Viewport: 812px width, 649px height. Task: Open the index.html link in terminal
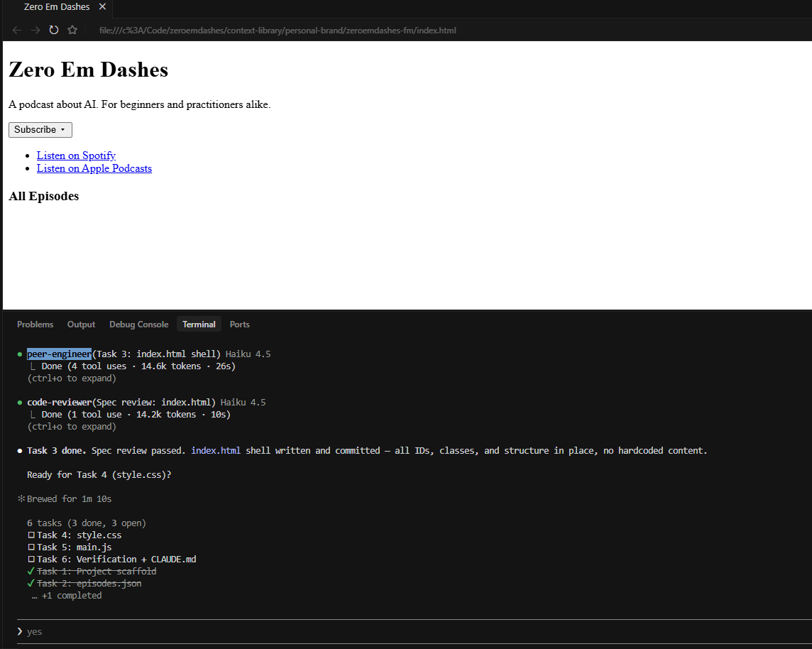pos(216,451)
